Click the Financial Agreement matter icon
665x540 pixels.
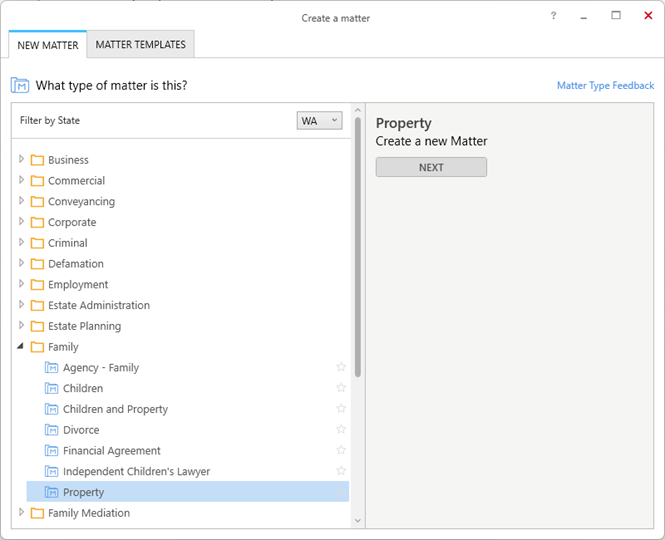click(x=51, y=450)
